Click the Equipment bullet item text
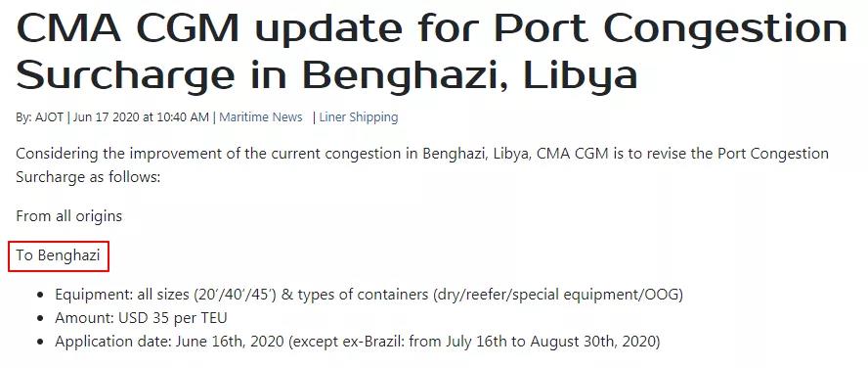Image resolution: width=868 pixels, height=368 pixels. 369,295
